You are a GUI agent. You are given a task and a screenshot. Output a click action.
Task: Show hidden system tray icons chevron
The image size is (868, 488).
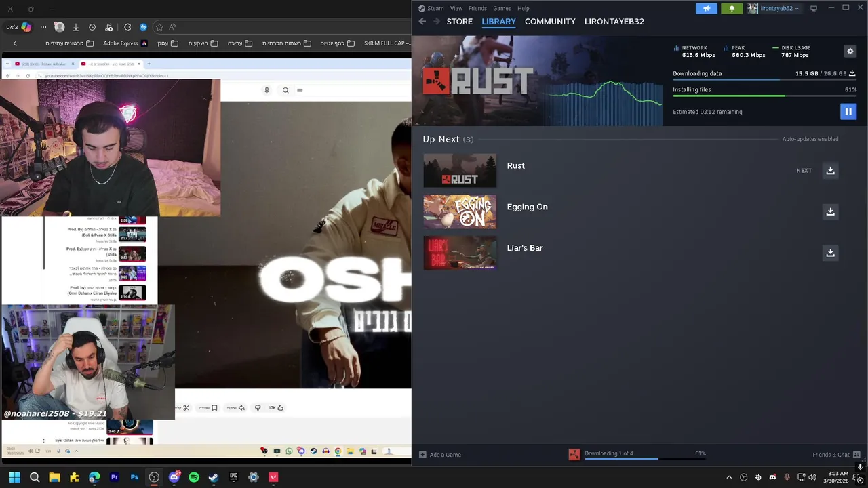click(729, 477)
